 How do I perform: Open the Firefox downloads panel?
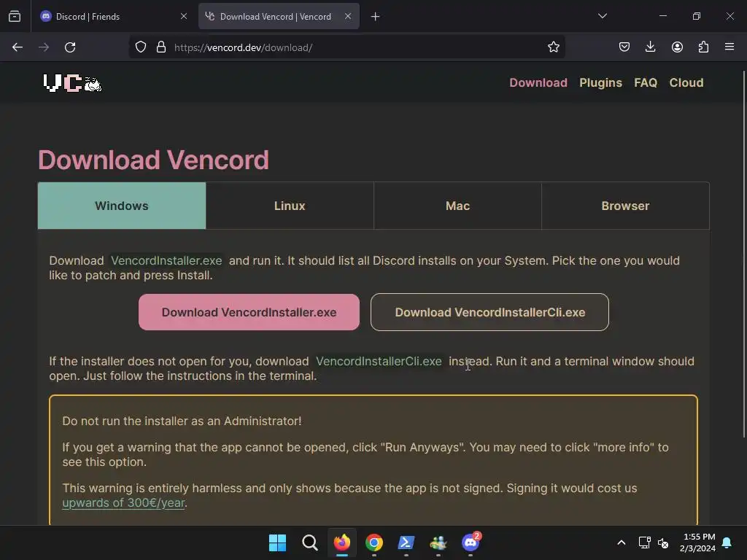tap(650, 47)
